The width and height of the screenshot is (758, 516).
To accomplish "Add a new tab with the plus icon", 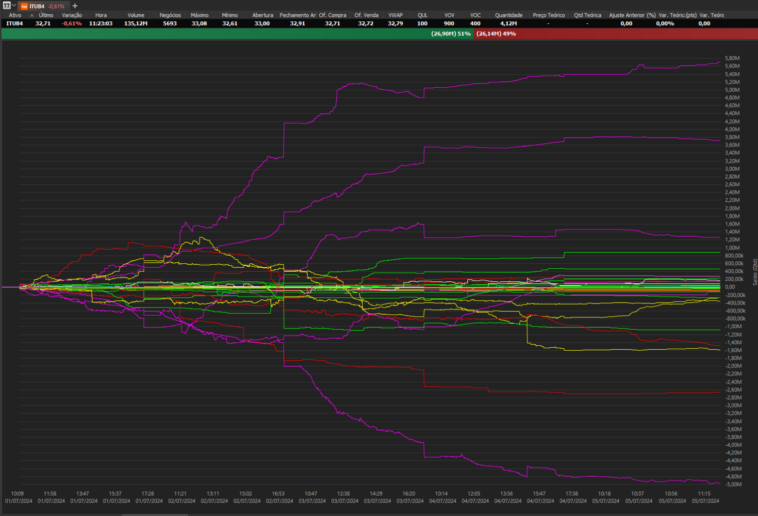I will (x=74, y=5).
